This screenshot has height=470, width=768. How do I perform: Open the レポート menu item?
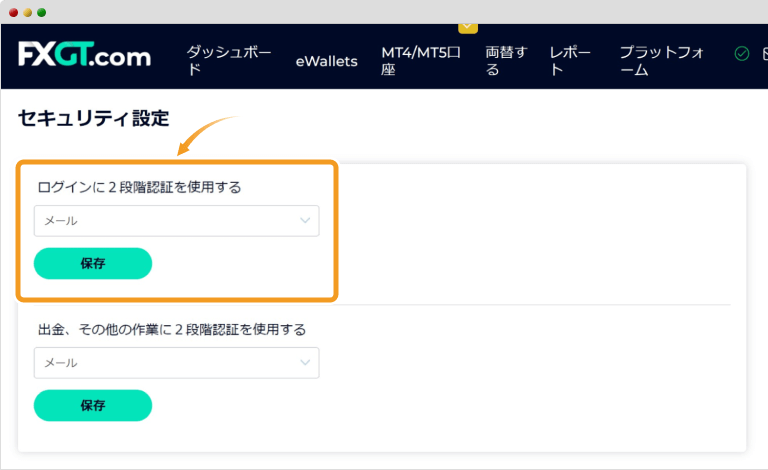click(x=570, y=61)
